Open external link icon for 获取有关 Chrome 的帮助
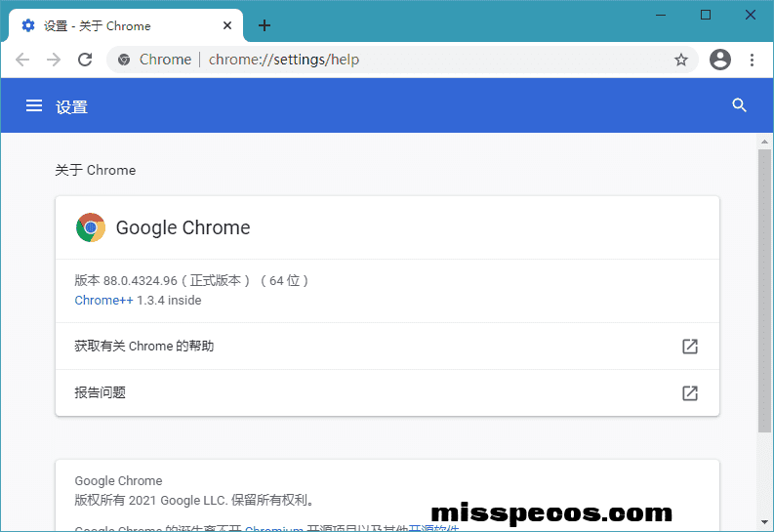The width and height of the screenshot is (774, 532). [690, 347]
